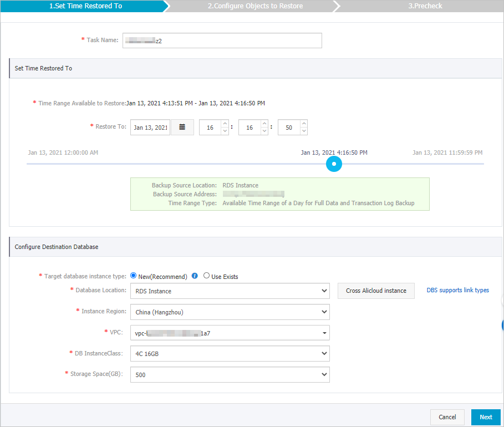Increase the hour value using its up arrow

coord(225,124)
